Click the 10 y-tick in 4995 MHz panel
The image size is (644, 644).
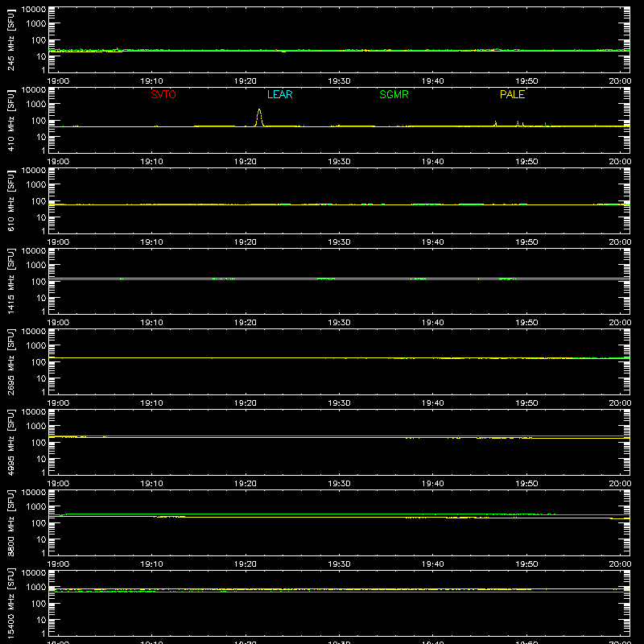click(x=41, y=459)
